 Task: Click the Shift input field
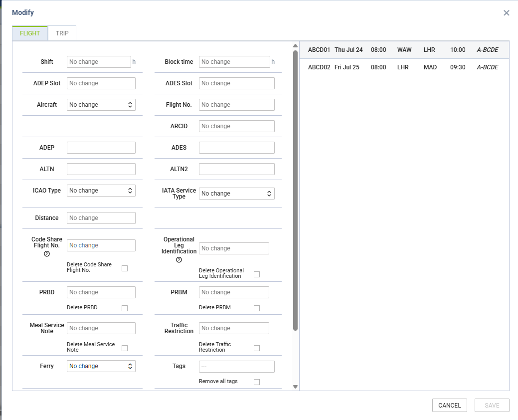(x=99, y=62)
